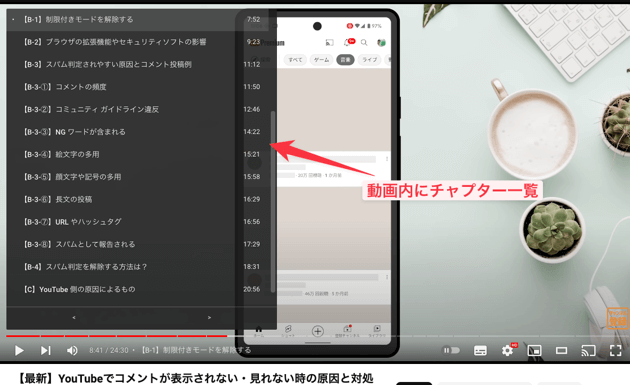Select chapter [B-3-①] コメントの頻度
This screenshot has width=630, height=385.
[x=137, y=87]
